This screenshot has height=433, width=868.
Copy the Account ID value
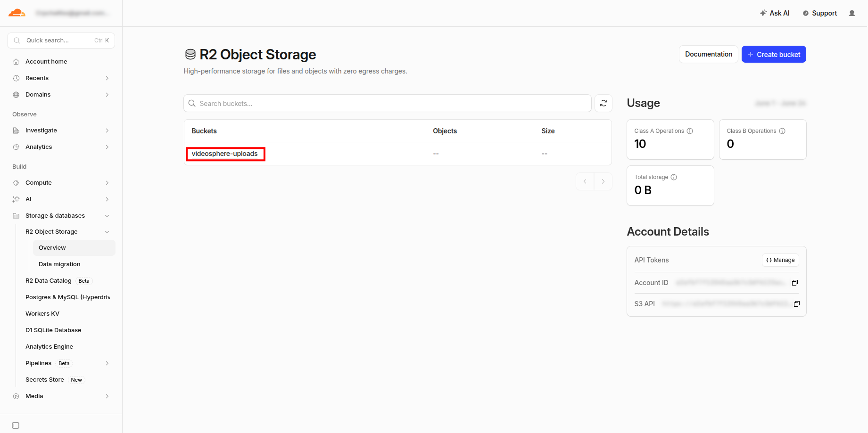[795, 283]
